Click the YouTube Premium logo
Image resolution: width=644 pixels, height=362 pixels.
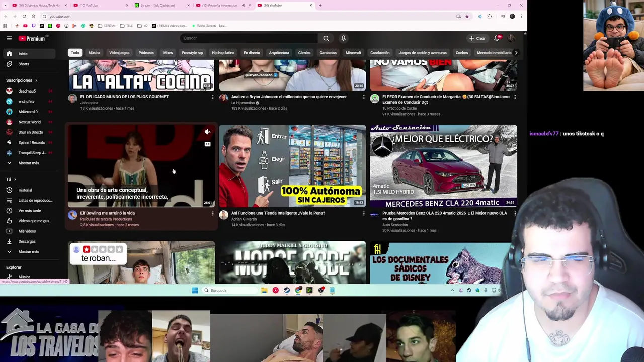click(32, 38)
